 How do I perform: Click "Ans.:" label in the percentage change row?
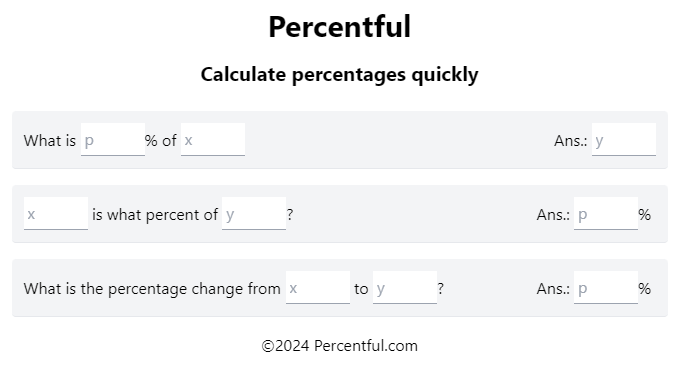point(553,289)
